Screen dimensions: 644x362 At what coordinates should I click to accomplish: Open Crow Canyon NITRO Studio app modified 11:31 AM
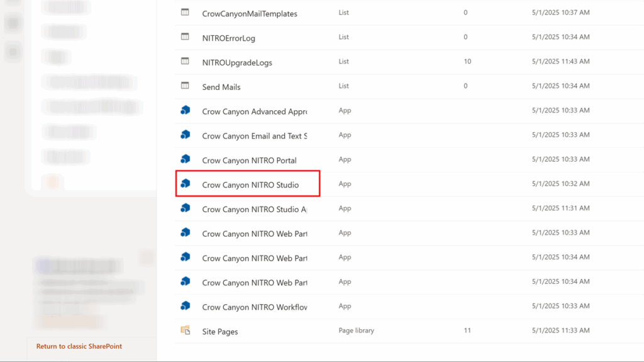pyautogui.click(x=255, y=210)
